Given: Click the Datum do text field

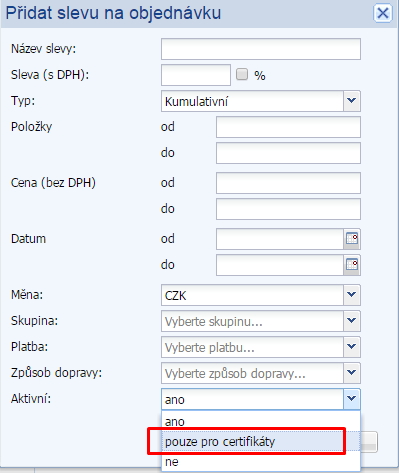Looking at the screenshot, I should (280, 265).
